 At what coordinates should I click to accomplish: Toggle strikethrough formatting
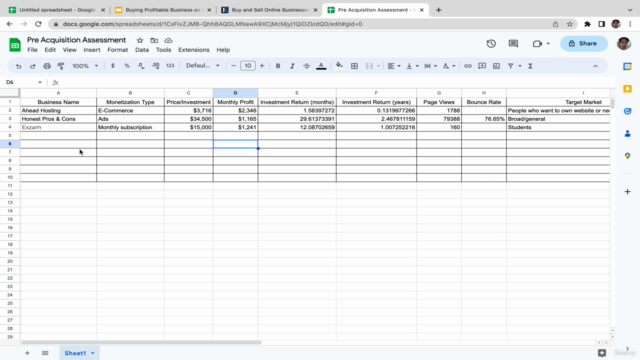click(x=307, y=66)
